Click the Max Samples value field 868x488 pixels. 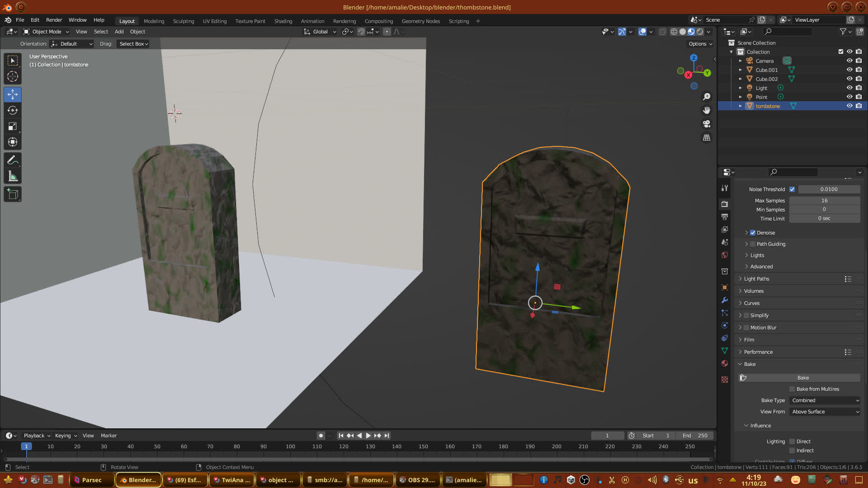pyautogui.click(x=824, y=201)
